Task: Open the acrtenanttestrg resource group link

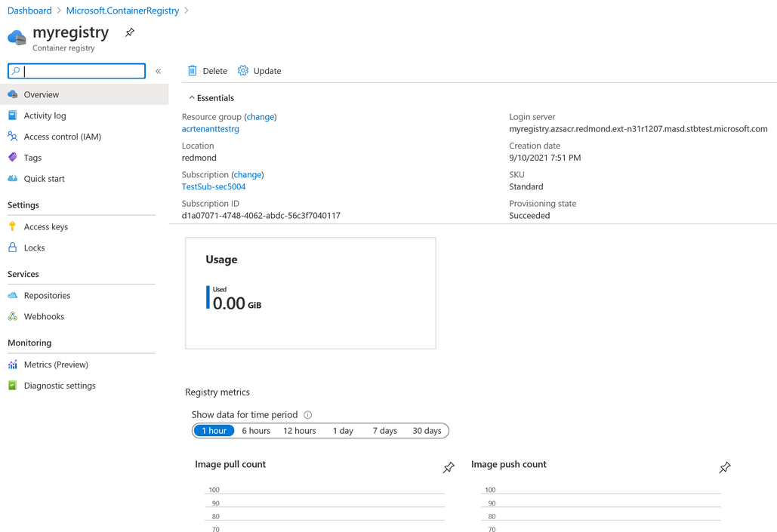Action: [211, 129]
